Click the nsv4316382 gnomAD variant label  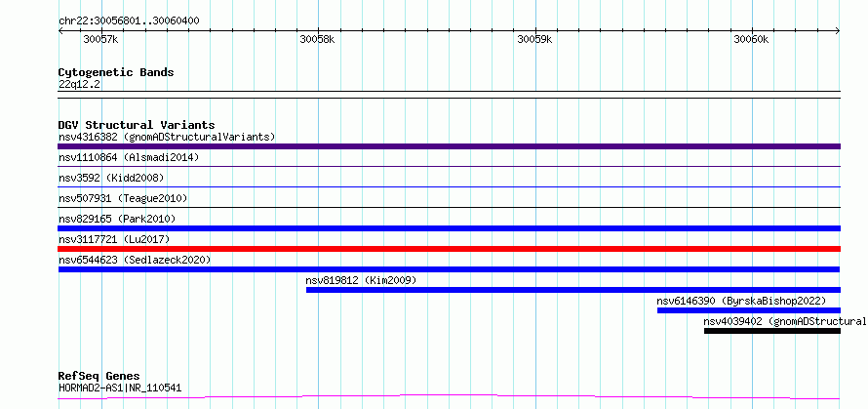coord(167,137)
